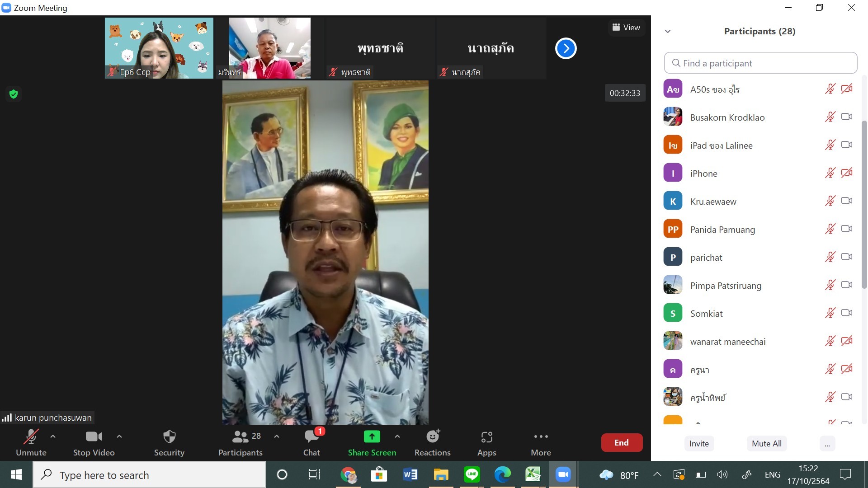868x488 pixels.
Task: Open the View layout menu
Action: pyautogui.click(x=626, y=28)
